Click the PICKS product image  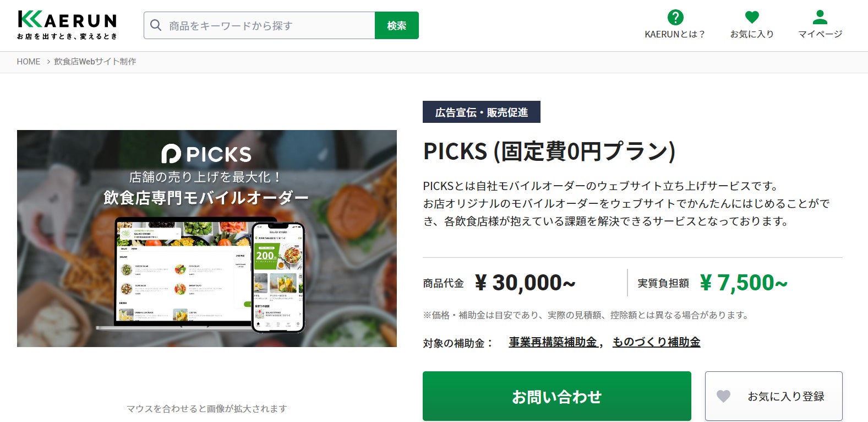coord(207,239)
